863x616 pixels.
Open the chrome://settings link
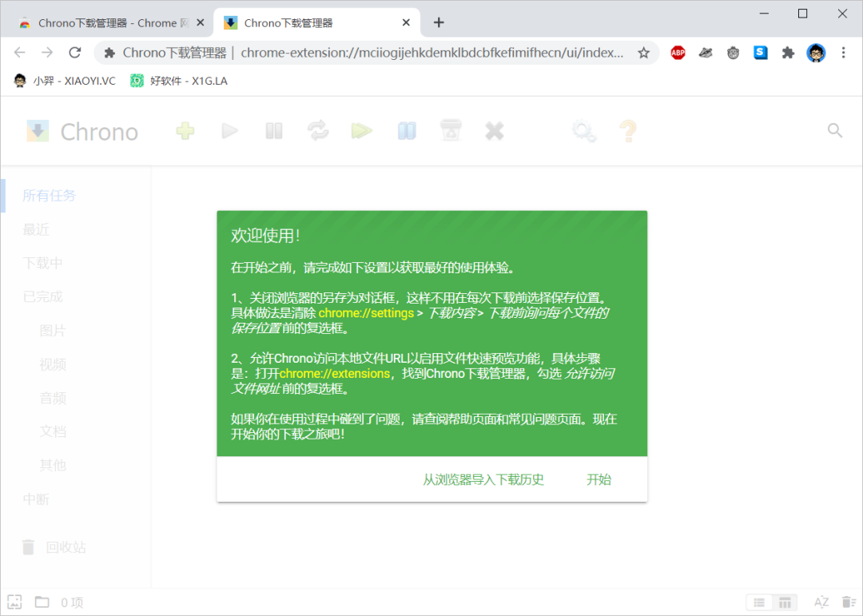coord(366,312)
